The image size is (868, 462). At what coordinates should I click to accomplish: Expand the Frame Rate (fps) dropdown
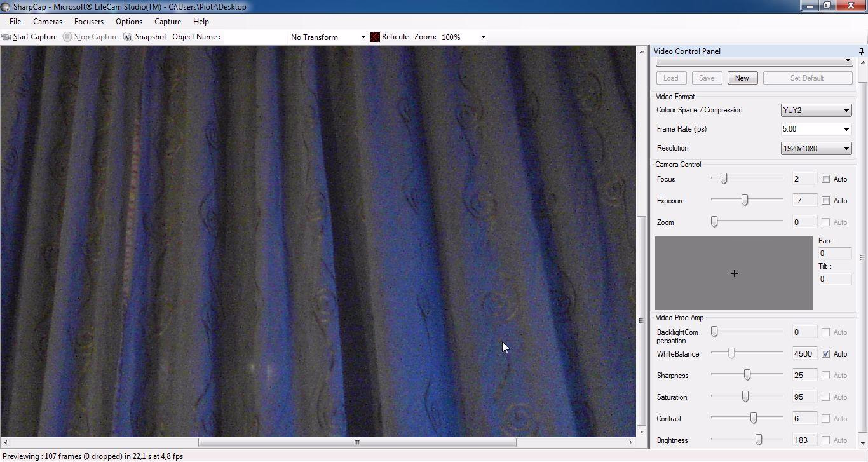(x=816, y=130)
